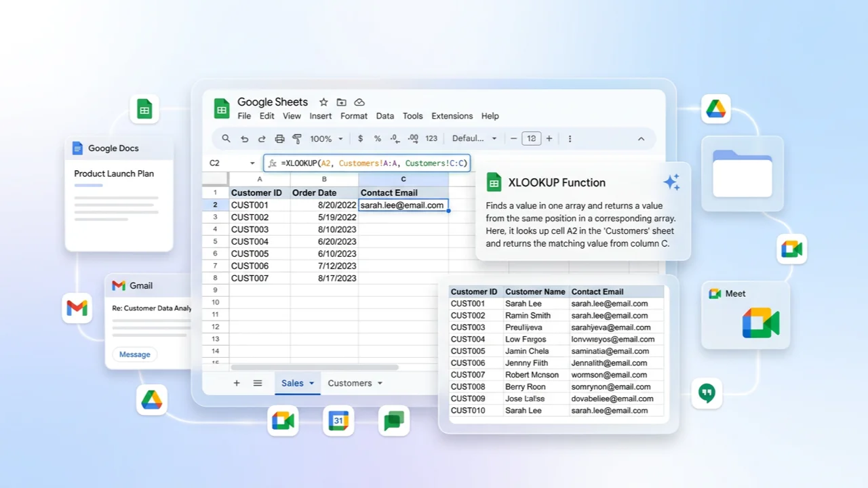This screenshot has height=488, width=868.
Task: Open the Tools menu
Action: 413,116
